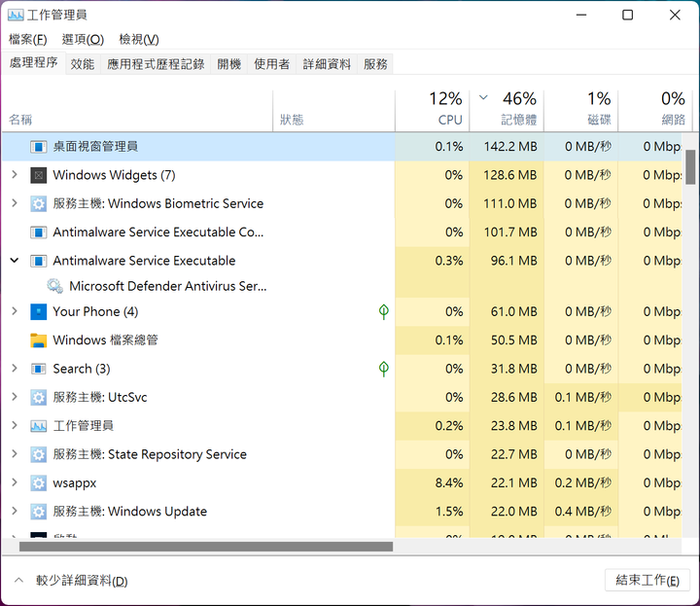Select the wsappx 8.4% CPU cell
The width and height of the screenshot is (700, 606).
pyautogui.click(x=432, y=483)
